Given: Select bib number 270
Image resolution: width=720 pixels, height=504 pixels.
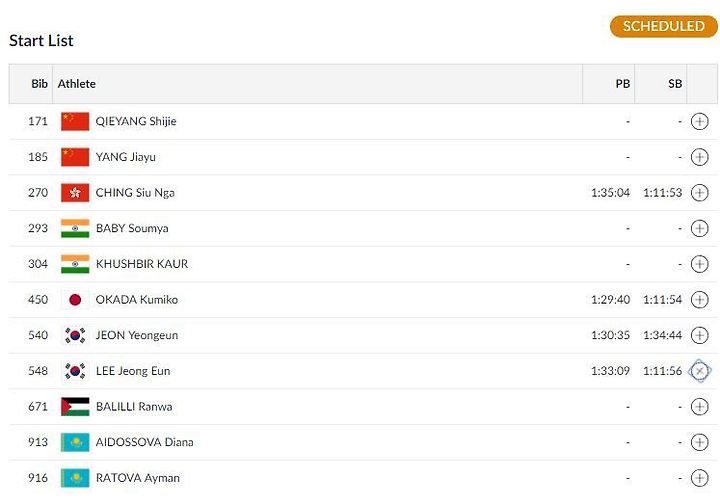Looking at the screenshot, I should 38,193.
